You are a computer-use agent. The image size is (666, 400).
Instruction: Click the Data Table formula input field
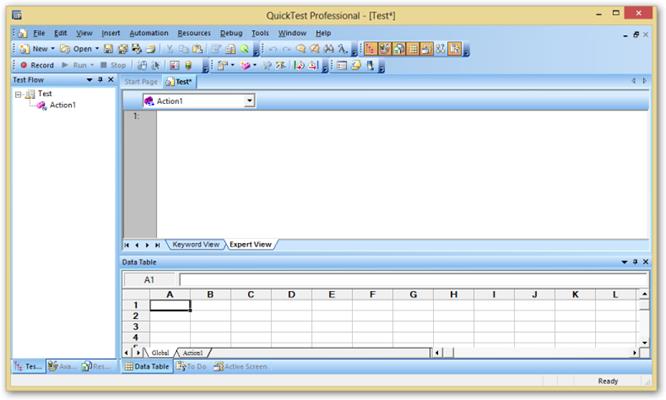(x=414, y=279)
